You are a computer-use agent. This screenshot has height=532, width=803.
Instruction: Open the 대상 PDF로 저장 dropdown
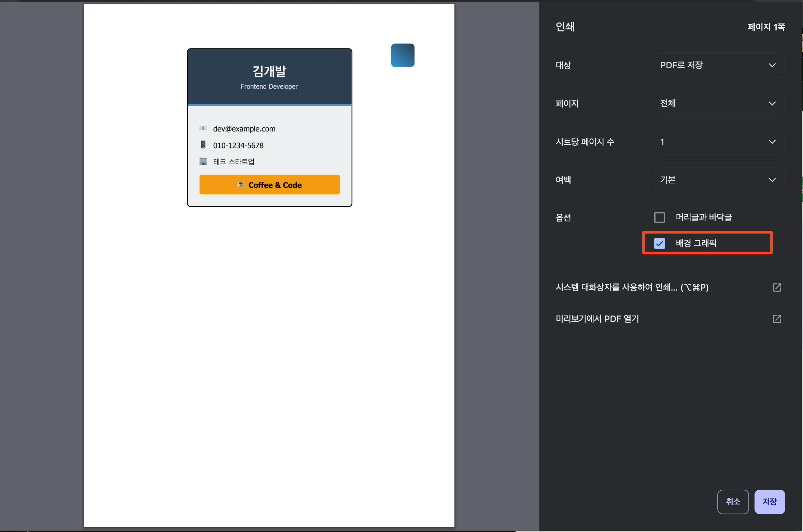[x=719, y=65]
